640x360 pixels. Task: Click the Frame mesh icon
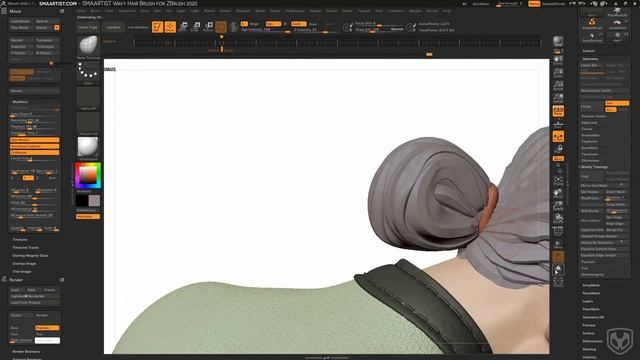tap(558, 180)
